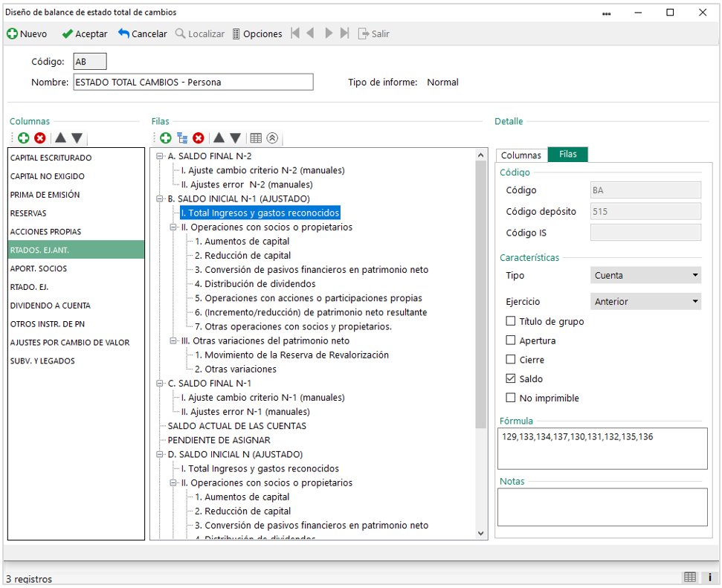
Task: Switch to the Columnas detail tab
Action: point(521,155)
